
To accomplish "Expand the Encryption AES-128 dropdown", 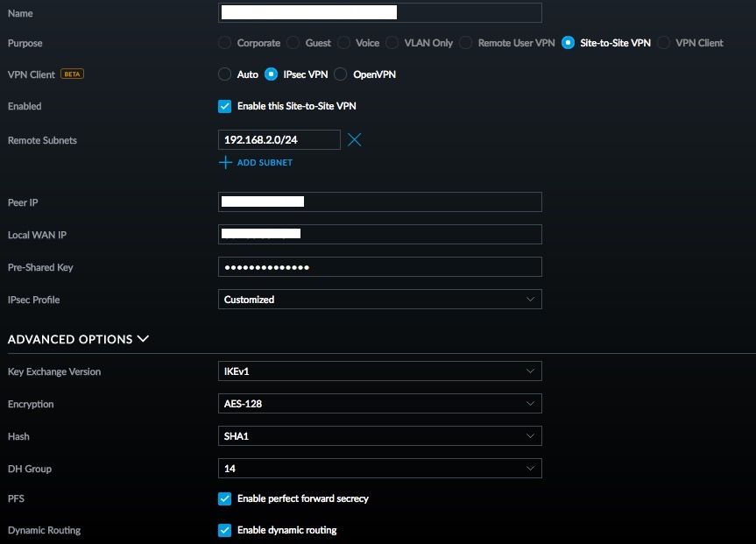I will tap(379, 404).
